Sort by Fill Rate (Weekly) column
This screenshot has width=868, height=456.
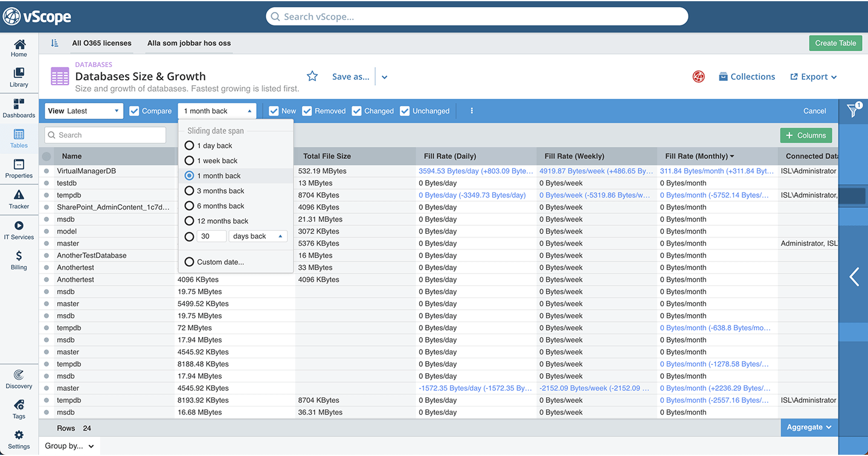pos(574,156)
